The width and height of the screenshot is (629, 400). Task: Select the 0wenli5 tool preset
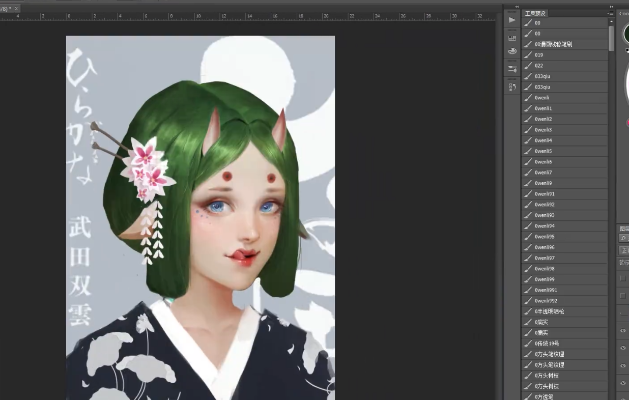[x=565, y=151]
